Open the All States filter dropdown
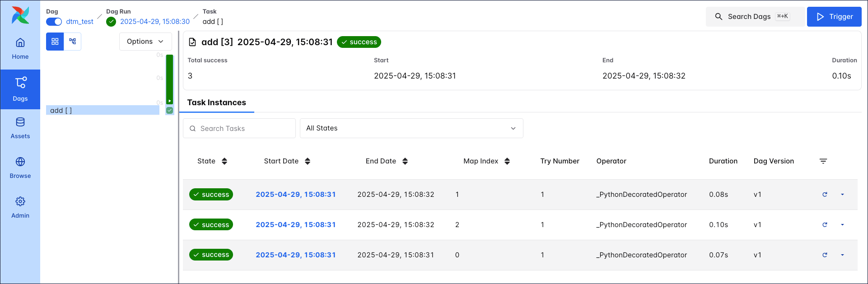 coord(411,128)
